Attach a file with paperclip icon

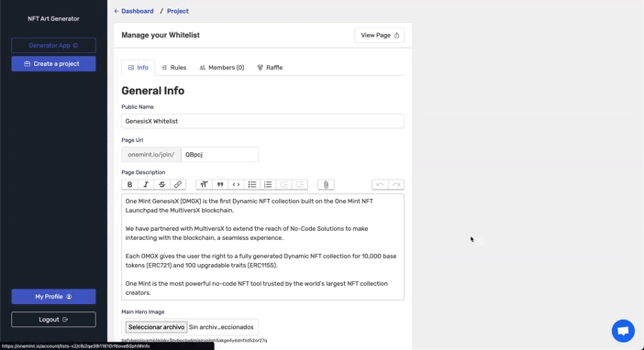(x=326, y=185)
